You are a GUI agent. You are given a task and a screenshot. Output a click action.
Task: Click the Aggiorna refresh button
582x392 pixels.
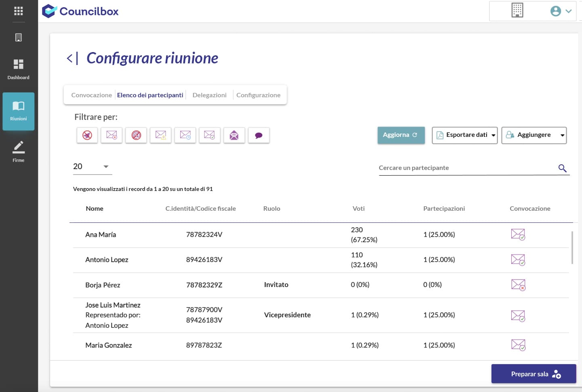pyautogui.click(x=401, y=135)
